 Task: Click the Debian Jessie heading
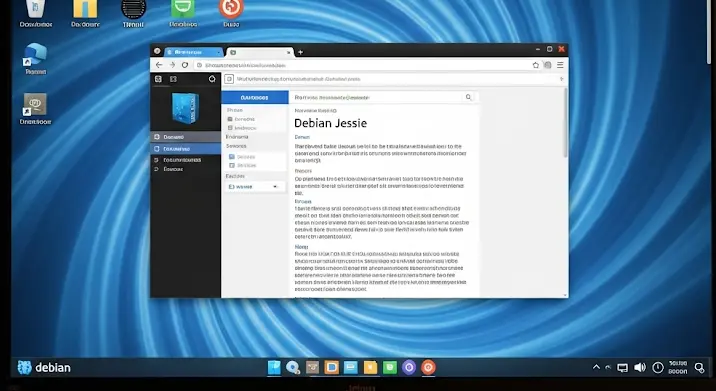[331, 123]
